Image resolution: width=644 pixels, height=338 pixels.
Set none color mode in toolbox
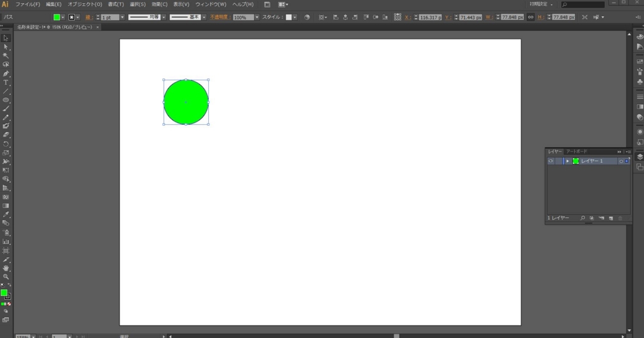point(9,304)
